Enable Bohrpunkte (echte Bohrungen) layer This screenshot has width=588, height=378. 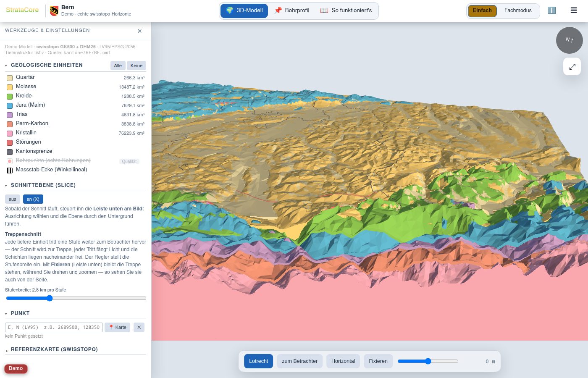click(x=10, y=161)
